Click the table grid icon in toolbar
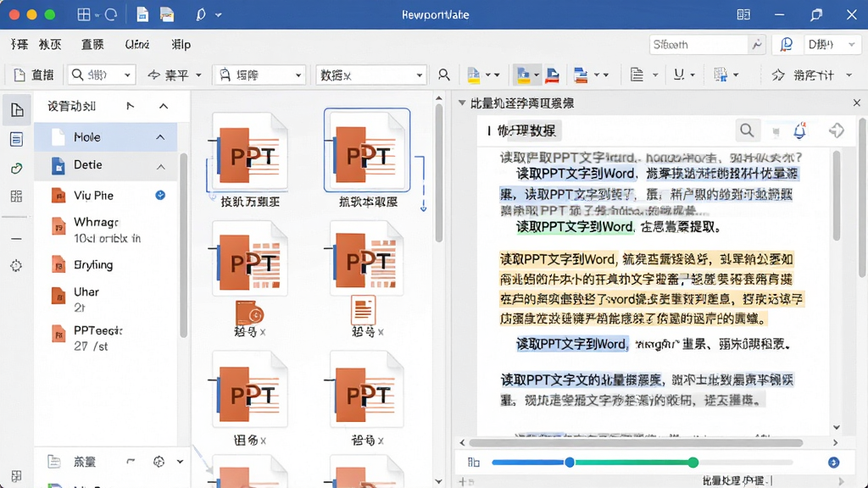Screen dimensions: 868x488 pos(721,75)
